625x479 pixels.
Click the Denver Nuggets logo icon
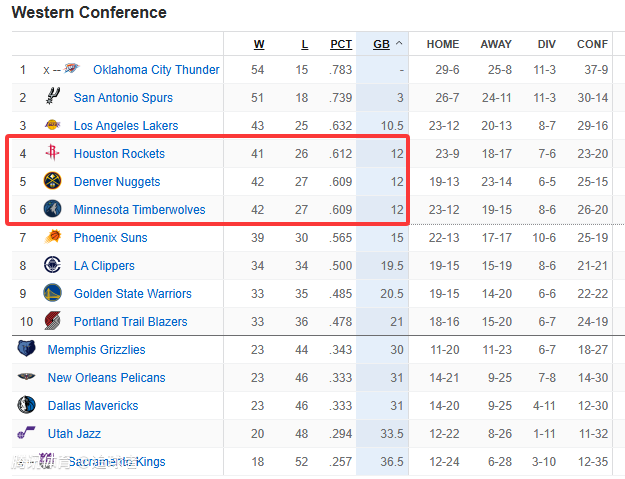[52, 182]
